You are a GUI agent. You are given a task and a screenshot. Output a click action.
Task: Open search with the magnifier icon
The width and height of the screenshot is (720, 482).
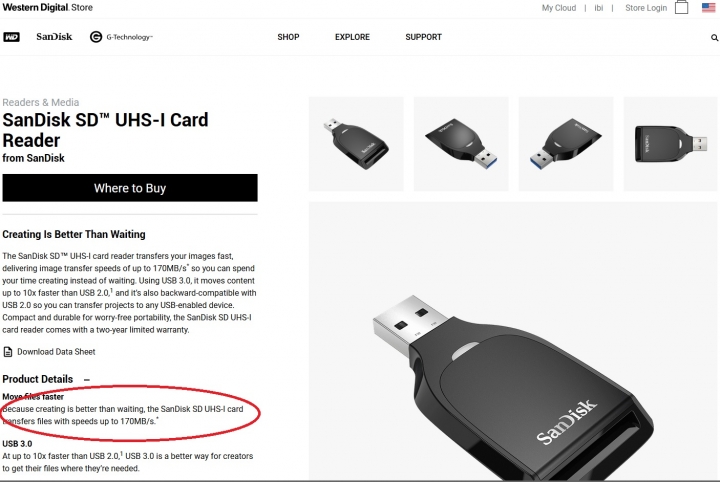click(x=714, y=38)
